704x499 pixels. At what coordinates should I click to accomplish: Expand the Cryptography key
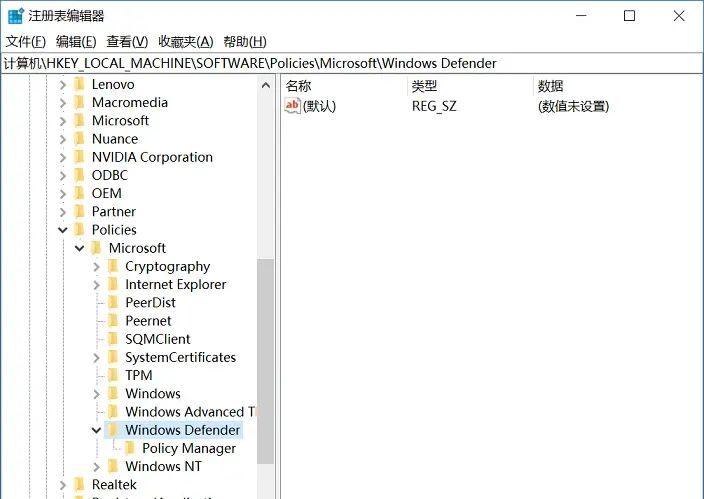tap(97, 267)
